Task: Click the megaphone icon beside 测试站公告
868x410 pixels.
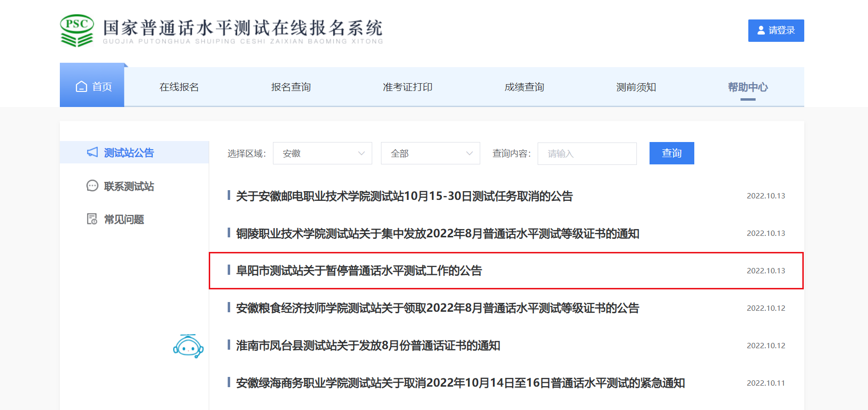Action: [92, 152]
